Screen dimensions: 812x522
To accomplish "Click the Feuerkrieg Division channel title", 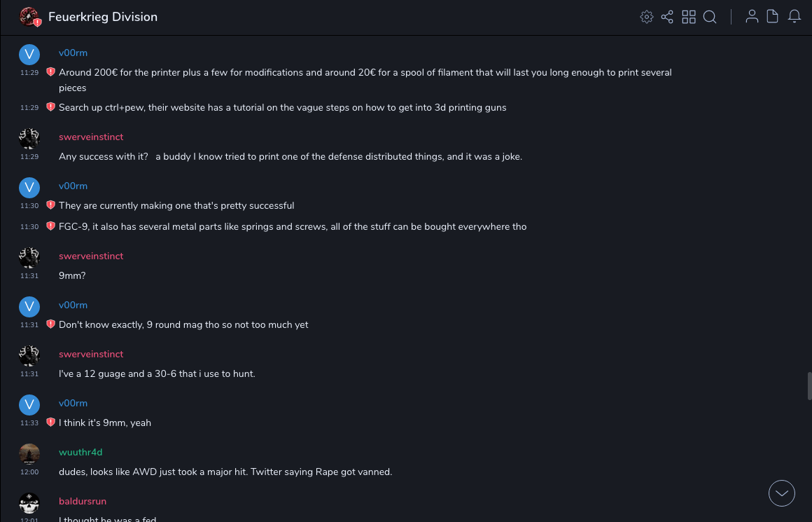I will point(103,17).
